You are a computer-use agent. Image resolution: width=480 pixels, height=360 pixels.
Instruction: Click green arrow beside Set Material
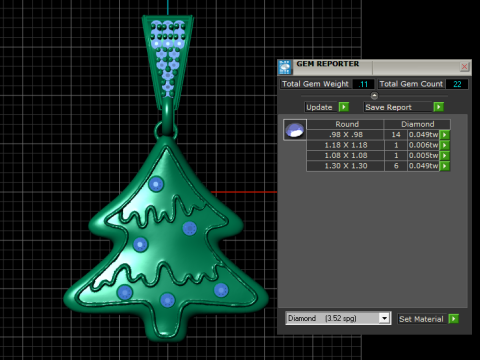point(454,319)
